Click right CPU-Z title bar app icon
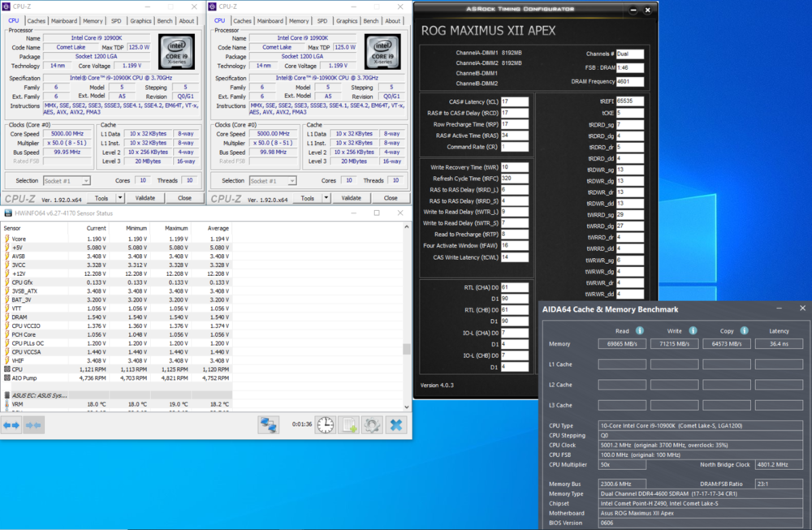812x530 pixels. [x=212, y=6]
